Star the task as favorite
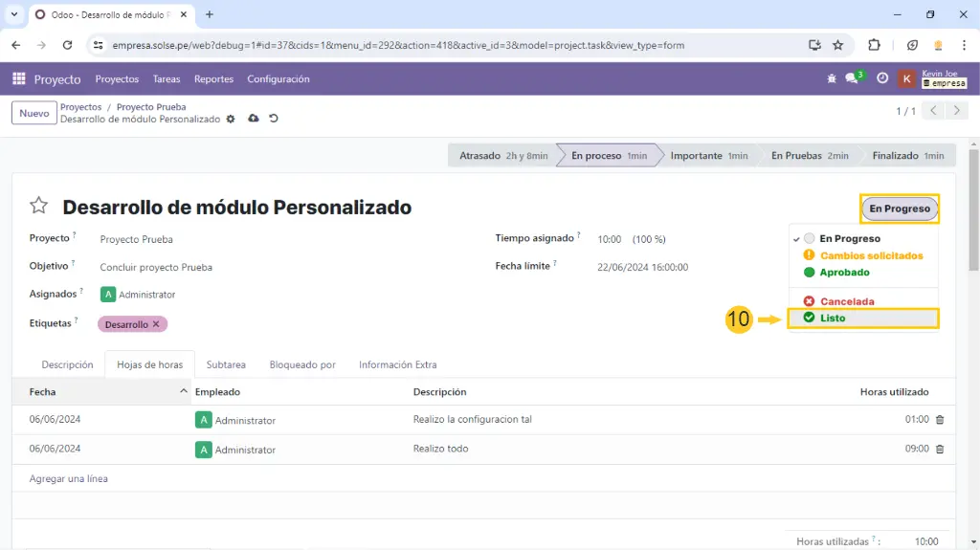 pos(38,207)
